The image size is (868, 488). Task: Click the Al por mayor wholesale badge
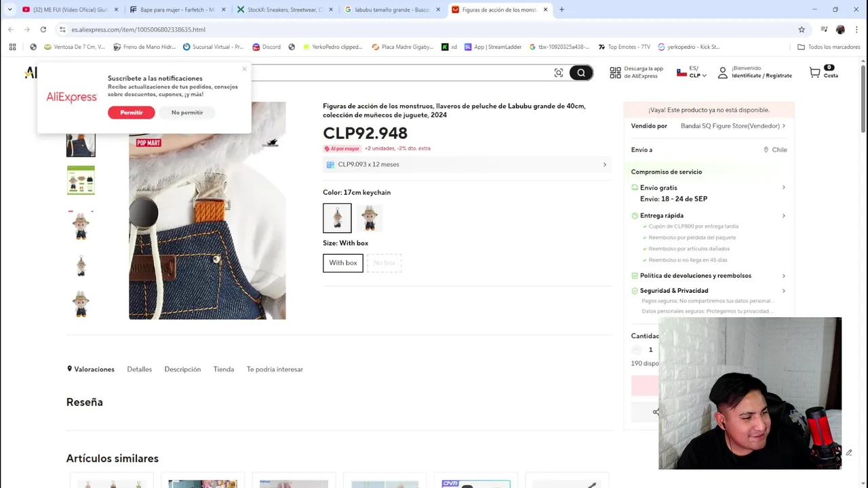(x=342, y=148)
